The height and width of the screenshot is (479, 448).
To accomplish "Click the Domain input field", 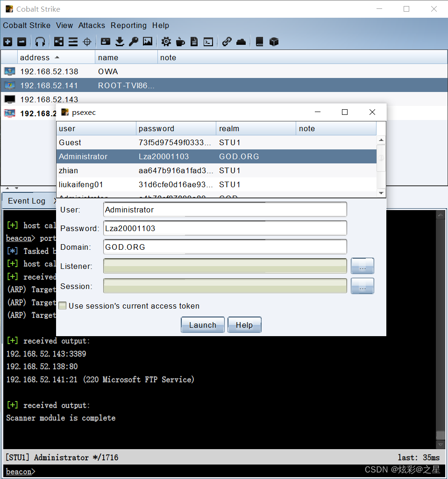I will point(225,247).
